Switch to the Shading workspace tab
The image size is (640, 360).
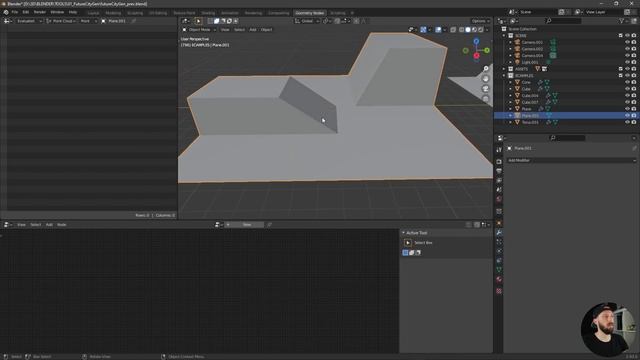tap(208, 13)
